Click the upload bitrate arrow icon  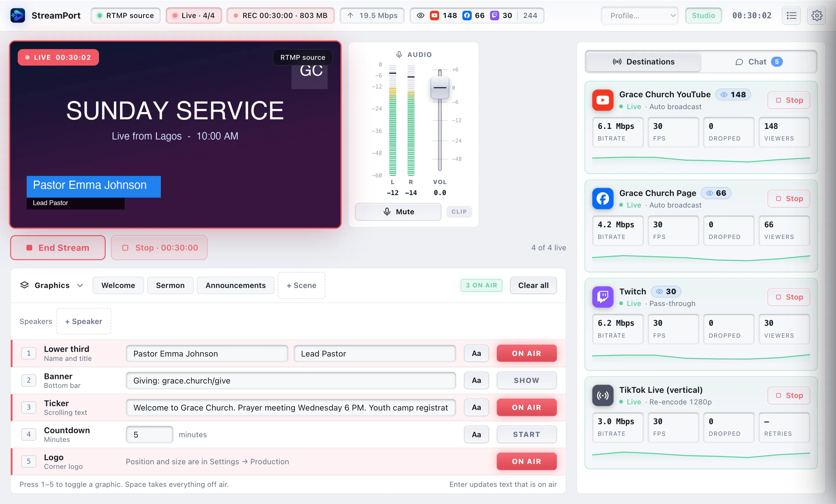(350, 16)
